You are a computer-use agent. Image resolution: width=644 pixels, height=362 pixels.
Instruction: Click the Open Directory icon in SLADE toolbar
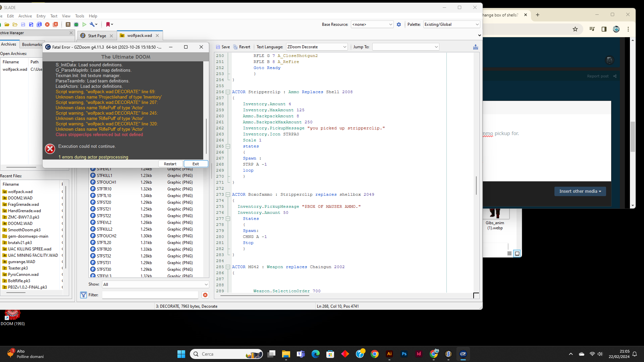(x=15, y=24)
